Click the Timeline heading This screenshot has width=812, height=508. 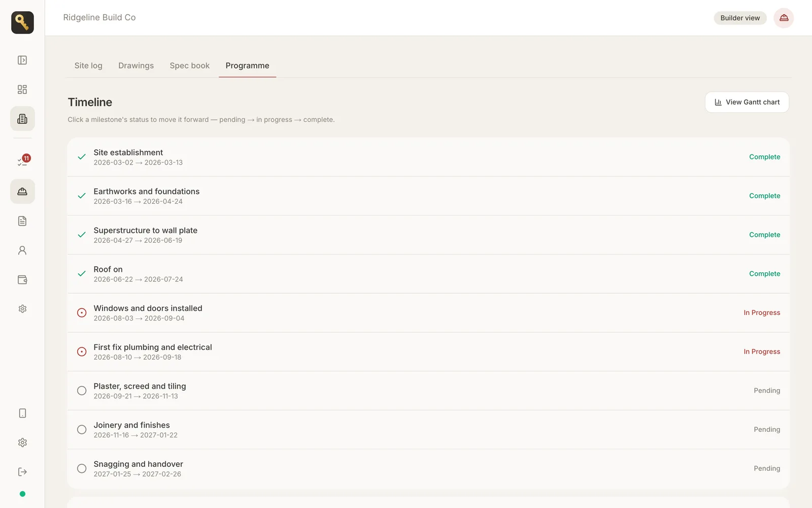click(90, 102)
